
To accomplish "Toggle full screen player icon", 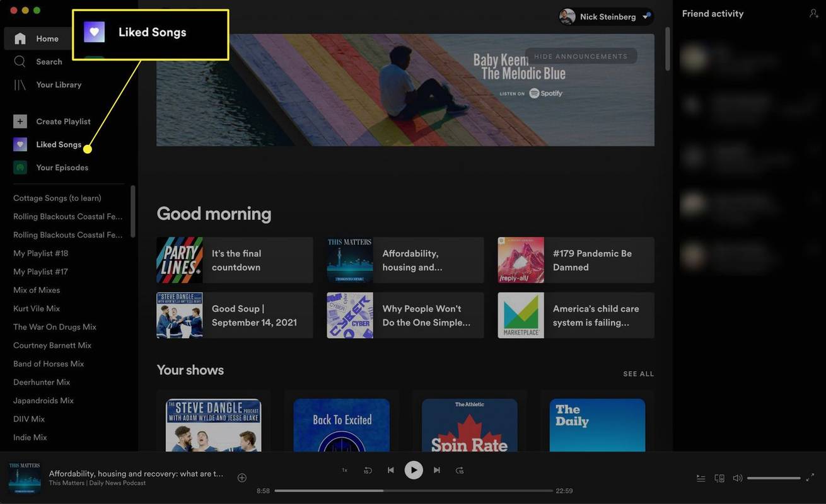I will click(810, 478).
